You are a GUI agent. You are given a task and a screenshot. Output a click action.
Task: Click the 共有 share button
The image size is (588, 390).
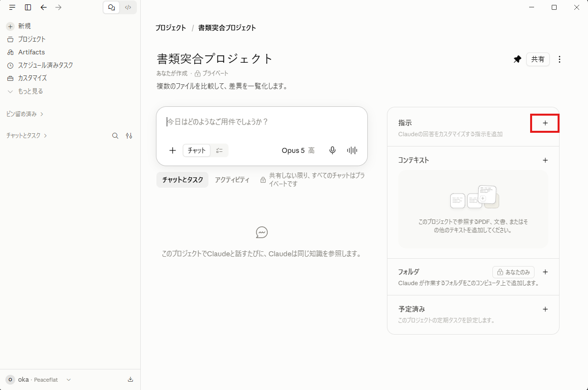(x=538, y=59)
